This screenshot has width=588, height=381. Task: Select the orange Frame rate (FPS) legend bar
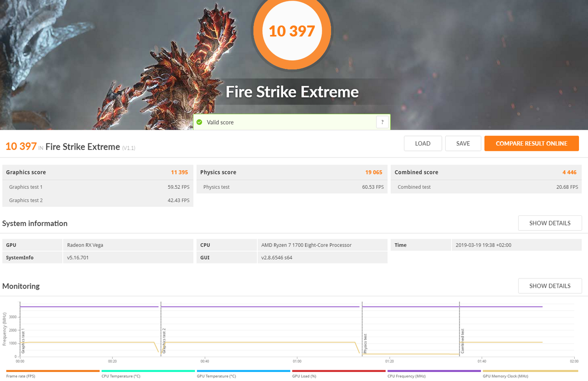pyautogui.click(x=53, y=371)
